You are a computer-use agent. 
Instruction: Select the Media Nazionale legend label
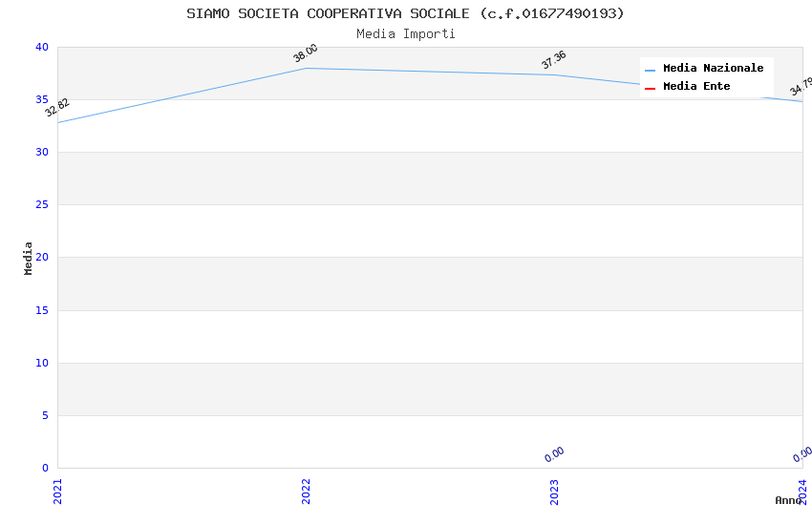coord(713,69)
